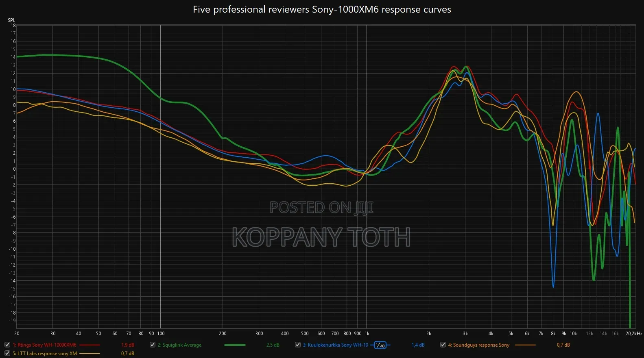Disable the Soundguys response Sony checkbox
This screenshot has width=644, height=358.
coord(443,345)
